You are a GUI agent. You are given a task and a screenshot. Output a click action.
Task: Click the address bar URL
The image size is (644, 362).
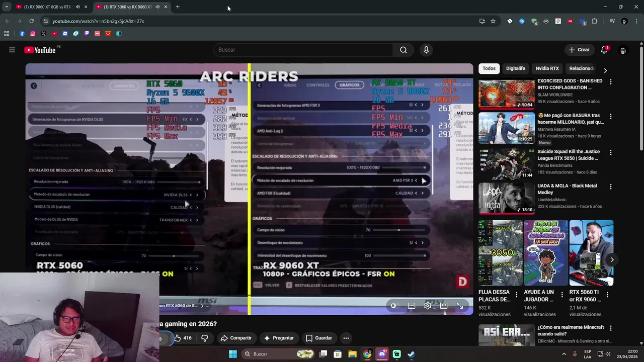point(98,21)
